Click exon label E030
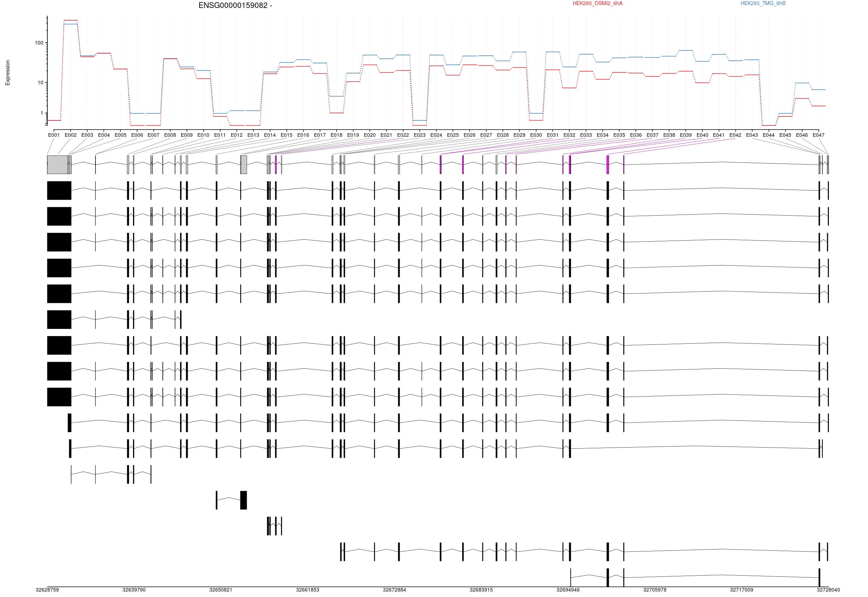 tap(536, 135)
